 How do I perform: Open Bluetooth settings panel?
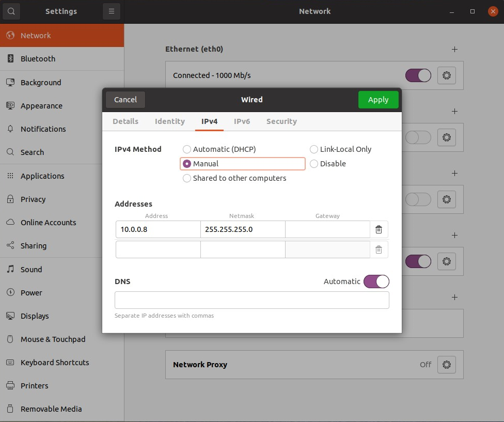pyautogui.click(x=62, y=58)
